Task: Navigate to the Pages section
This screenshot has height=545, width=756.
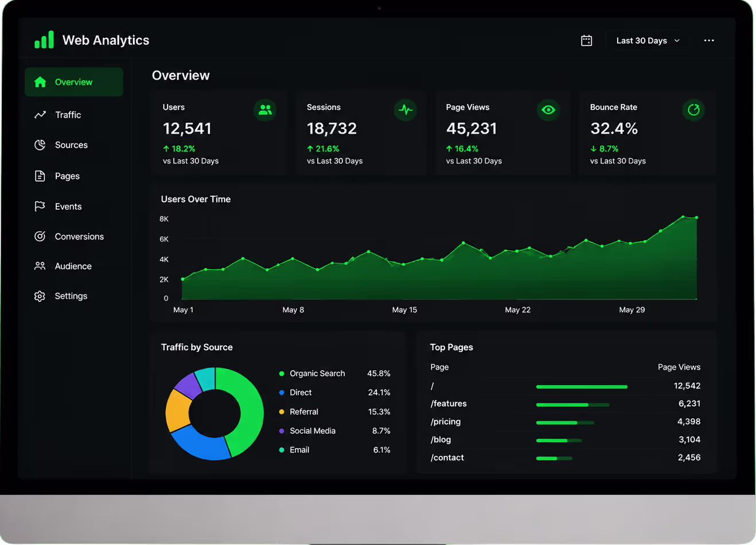Action: pyautogui.click(x=67, y=176)
